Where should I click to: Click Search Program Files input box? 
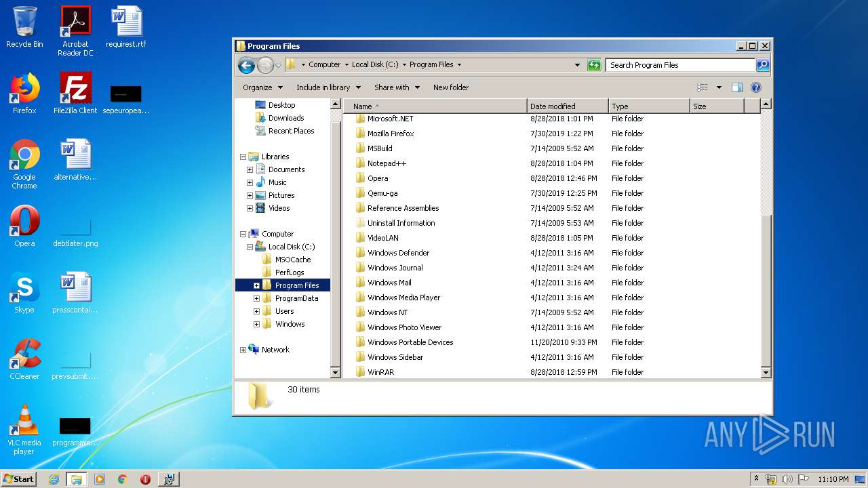(680, 65)
